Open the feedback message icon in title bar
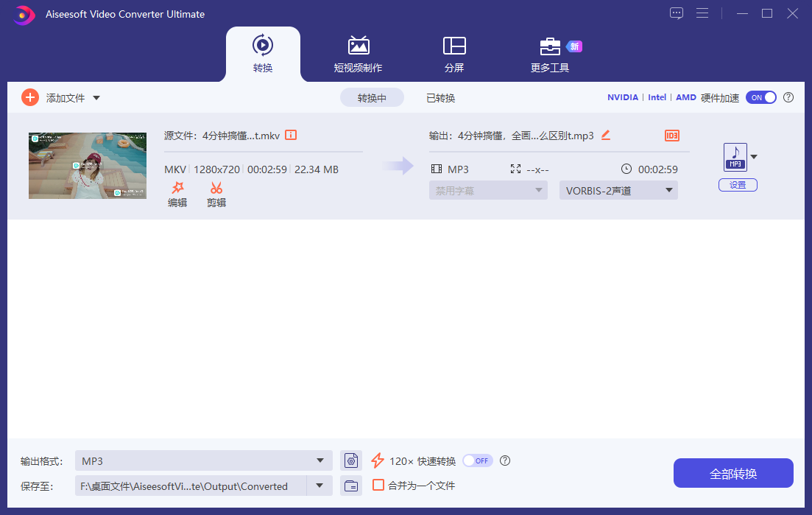 point(677,13)
